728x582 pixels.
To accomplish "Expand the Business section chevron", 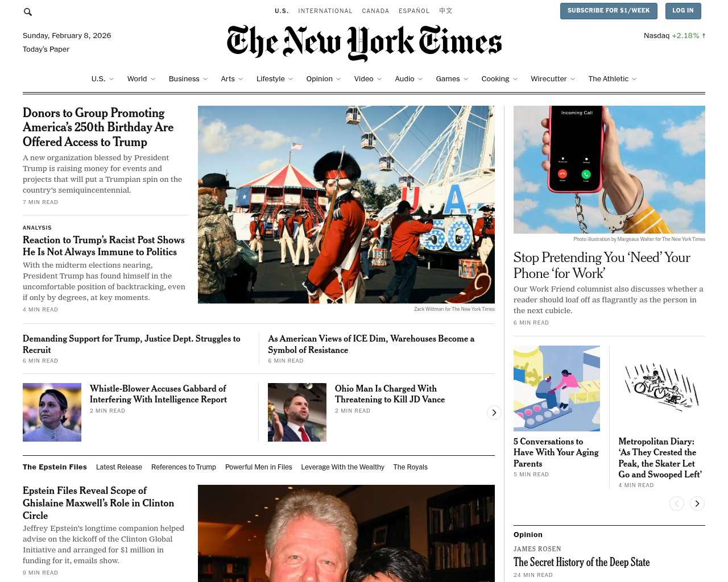I will tap(205, 79).
